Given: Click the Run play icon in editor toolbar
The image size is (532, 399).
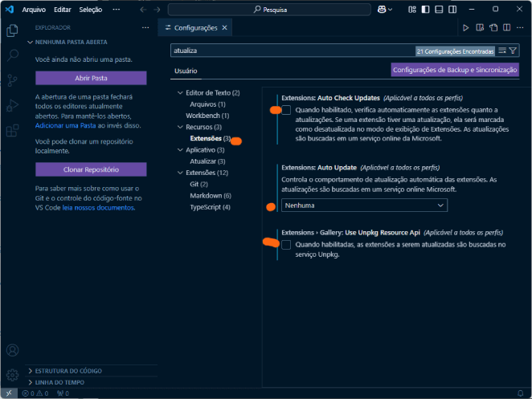Looking at the screenshot, I should coord(466,28).
